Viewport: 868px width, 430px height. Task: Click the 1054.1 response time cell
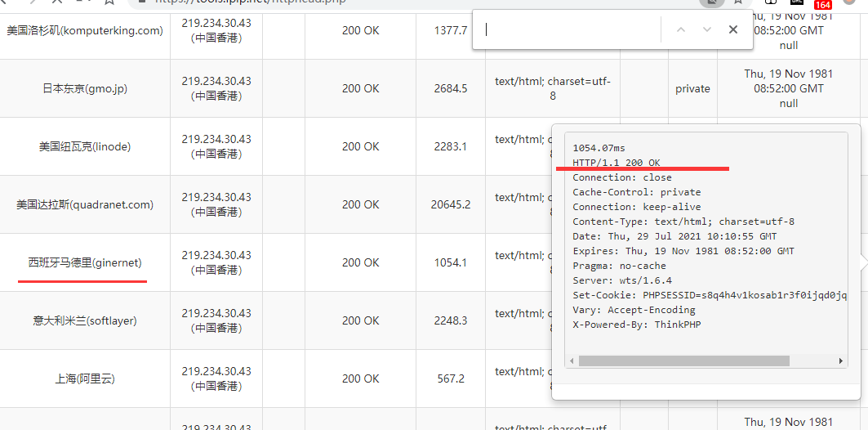coord(451,263)
